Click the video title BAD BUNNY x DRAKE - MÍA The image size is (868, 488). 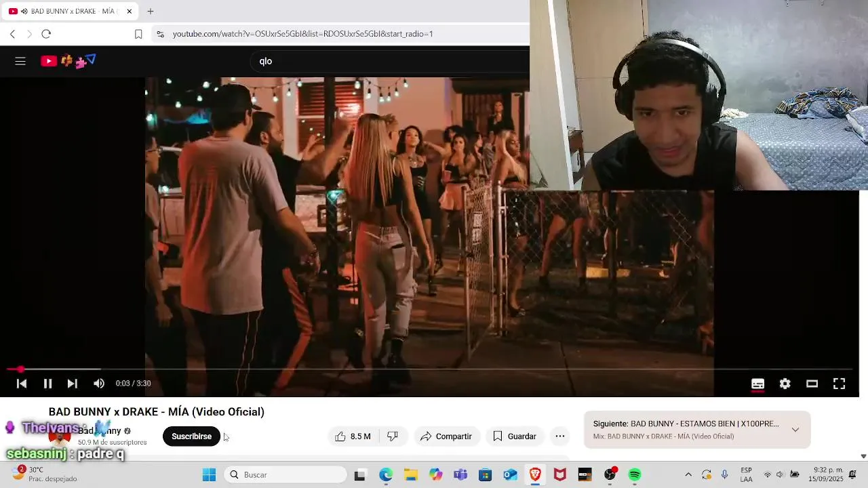tap(157, 412)
